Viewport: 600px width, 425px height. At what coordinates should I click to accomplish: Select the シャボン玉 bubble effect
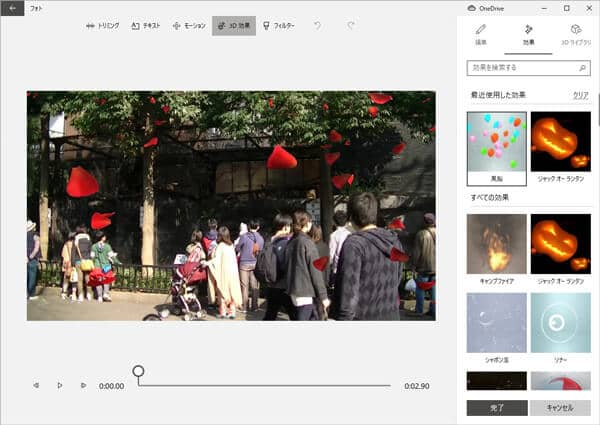click(496, 328)
